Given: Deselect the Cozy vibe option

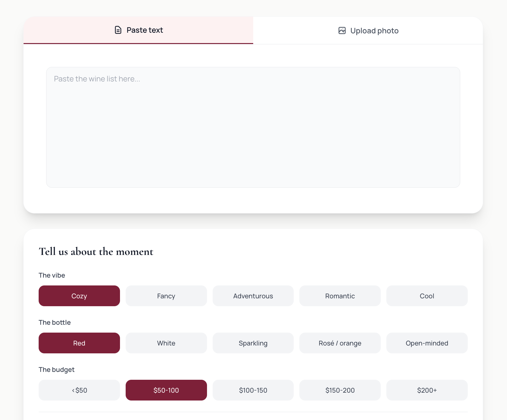Looking at the screenshot, I should coord(79,296).
